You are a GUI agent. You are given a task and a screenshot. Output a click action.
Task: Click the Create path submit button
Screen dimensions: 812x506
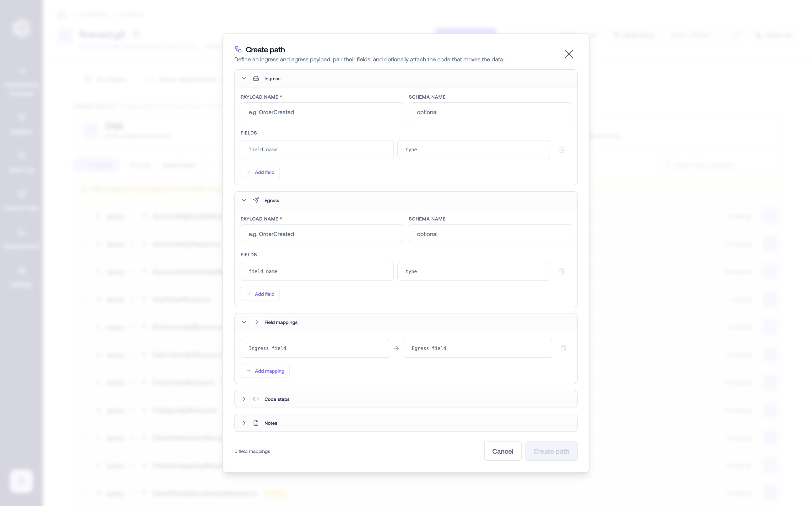pos(551,451)
